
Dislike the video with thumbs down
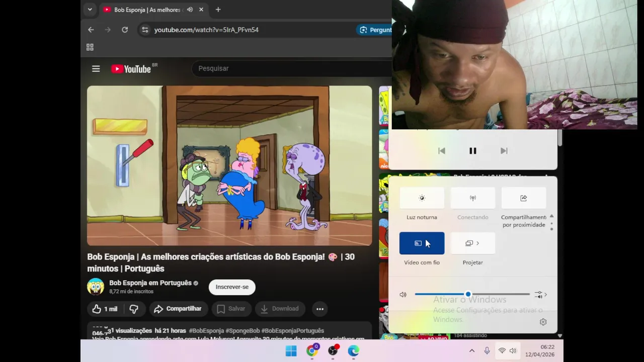pos(134,309)
